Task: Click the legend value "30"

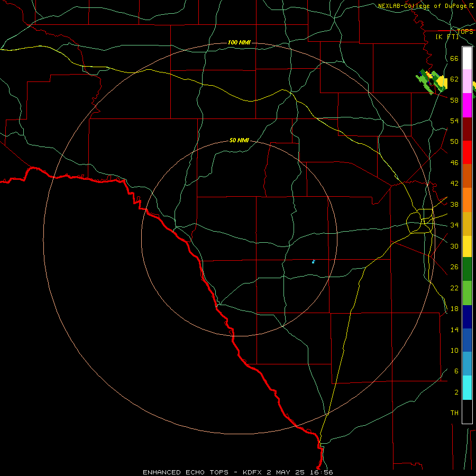Action: tap(454, 246)
